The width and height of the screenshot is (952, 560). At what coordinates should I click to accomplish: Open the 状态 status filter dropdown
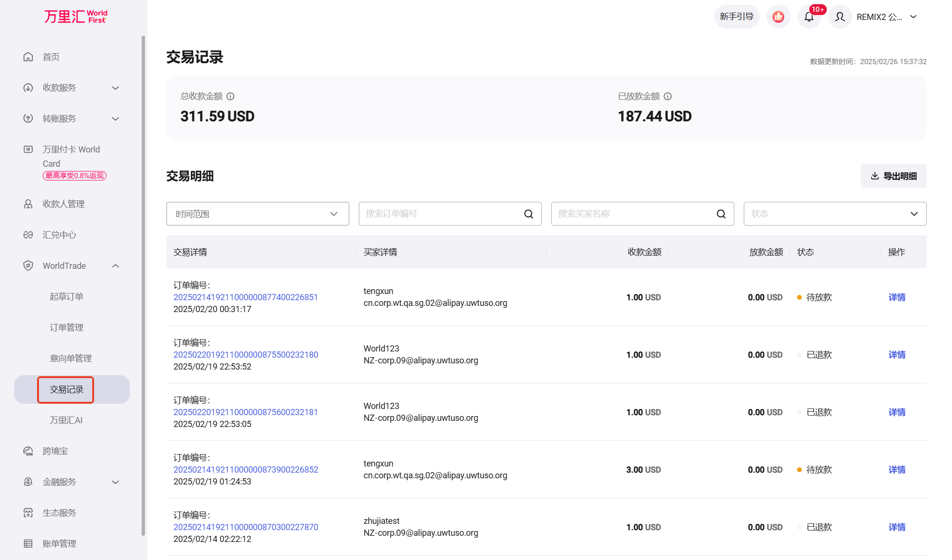point(835,214)
